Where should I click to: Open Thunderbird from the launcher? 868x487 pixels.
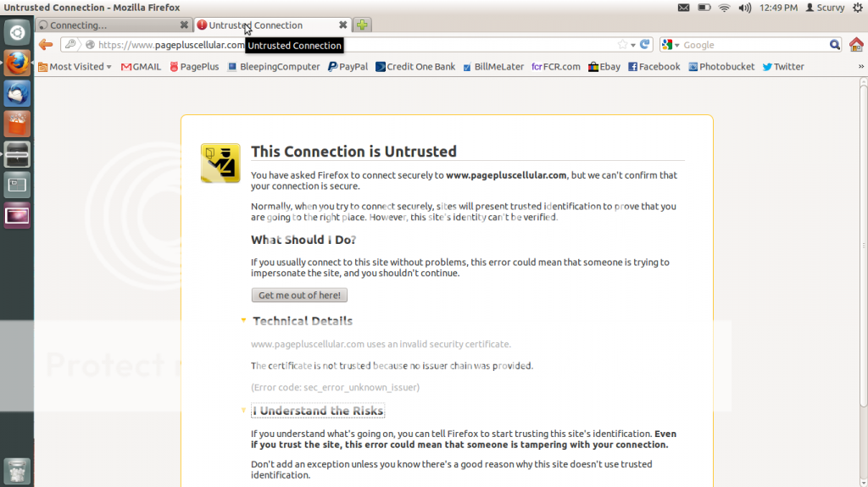coord(17,93)
